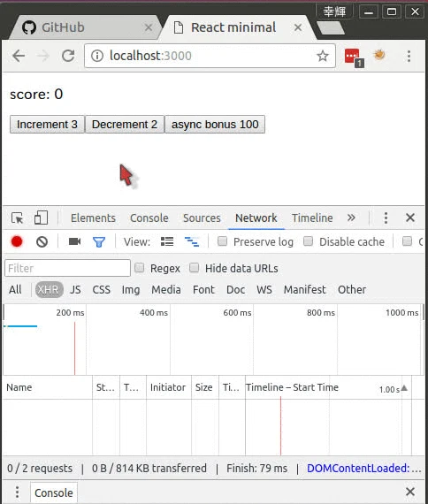Filter requests by Media
The height and width of the screenshot is (504, 428).
[166, 290]
